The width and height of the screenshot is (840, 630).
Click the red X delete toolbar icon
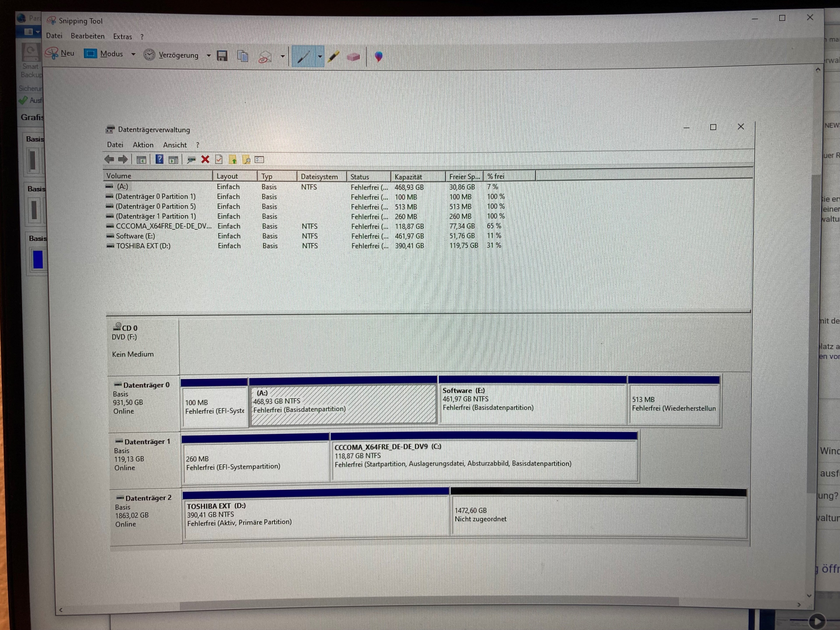205,159
